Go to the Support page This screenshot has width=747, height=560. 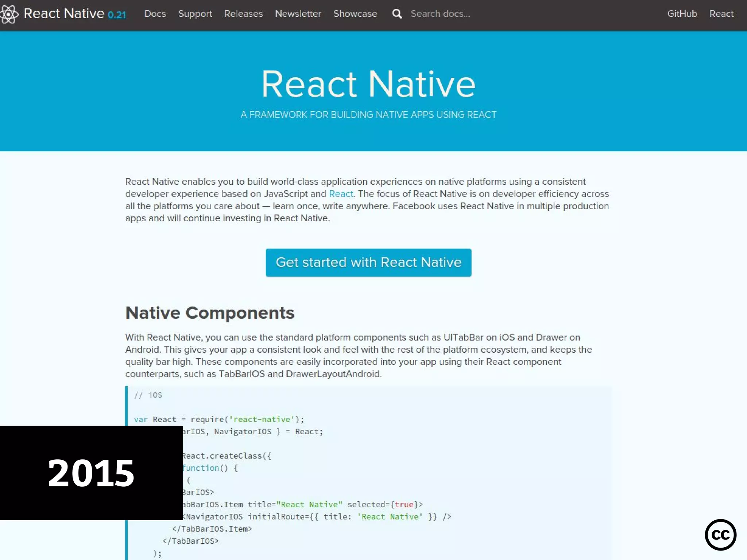click(195, 14)
